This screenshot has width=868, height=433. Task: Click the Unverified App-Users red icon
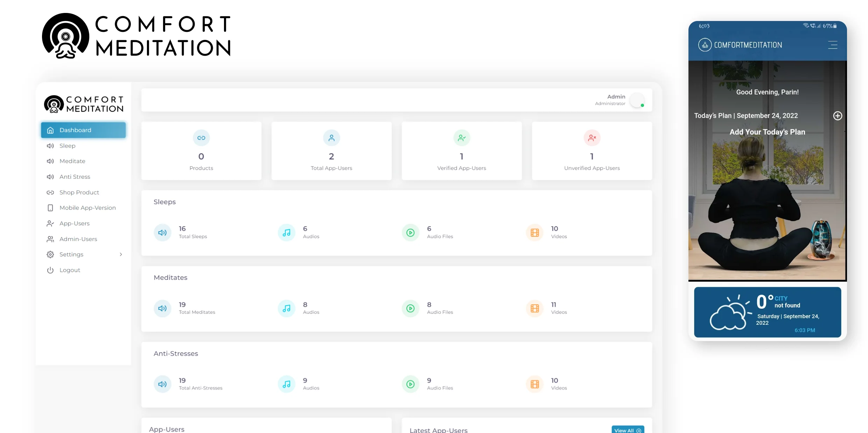(591, 138)
